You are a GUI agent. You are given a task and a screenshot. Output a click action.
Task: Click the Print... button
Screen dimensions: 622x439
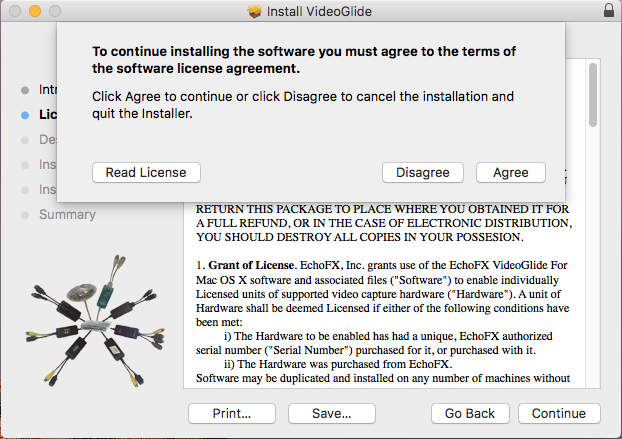[231, 414]
